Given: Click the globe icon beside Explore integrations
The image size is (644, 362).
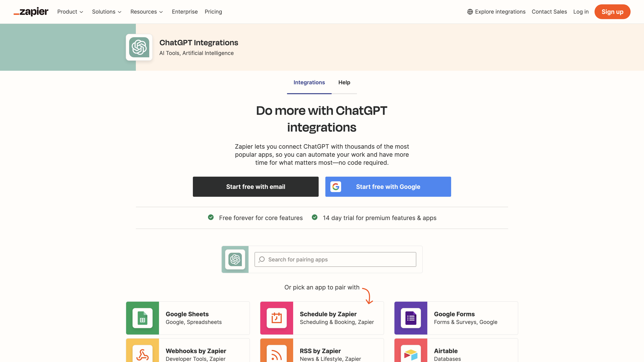Looking at the screenshot, I should click(x=470, y=12).
